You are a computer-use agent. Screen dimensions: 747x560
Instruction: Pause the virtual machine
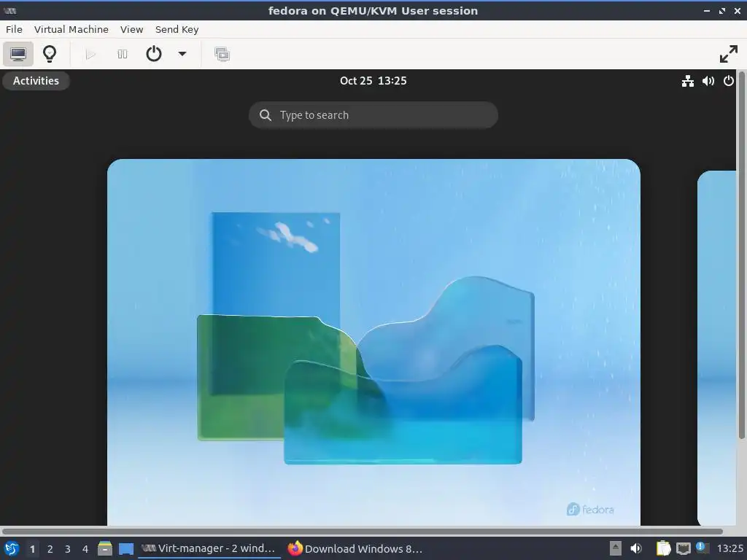tap(123, 54)
